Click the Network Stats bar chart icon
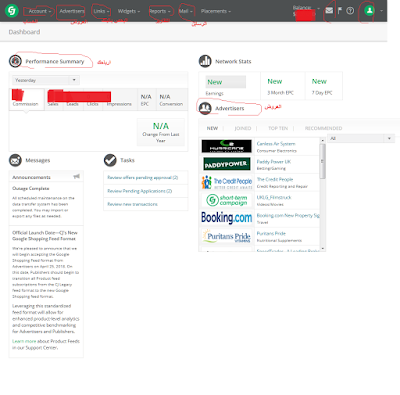This screenshot has width=400, height=395. (205, 61)
